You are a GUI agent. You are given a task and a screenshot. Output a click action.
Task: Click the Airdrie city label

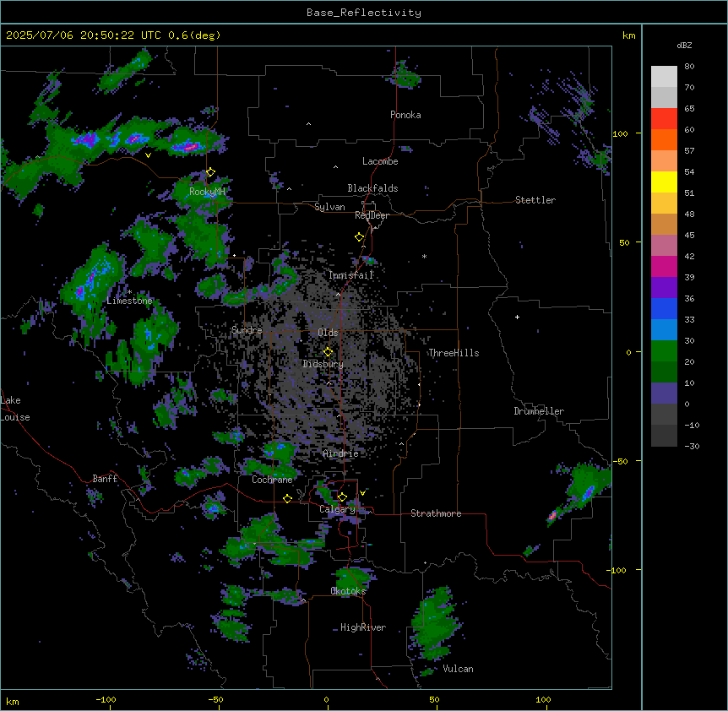coord(341,453)
